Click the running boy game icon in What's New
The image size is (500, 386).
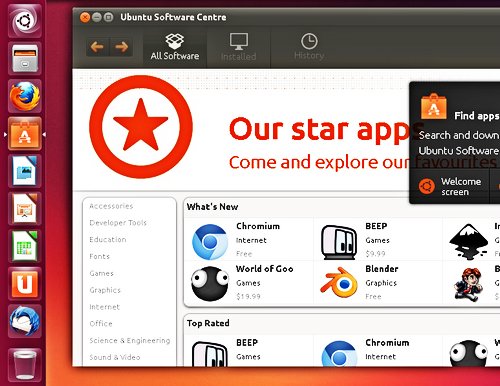tap(468, 284)
